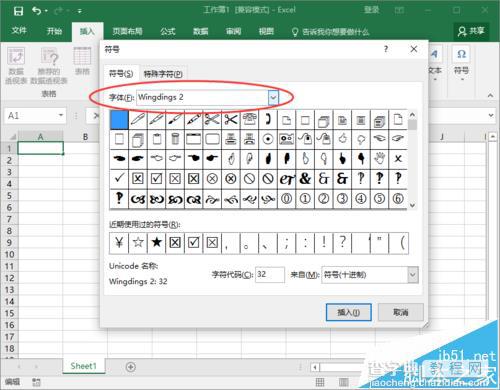Select the circled number 6 symbol
Image resolution: width=500 pixels, height=390 pixels.
(x=398, y=199)
